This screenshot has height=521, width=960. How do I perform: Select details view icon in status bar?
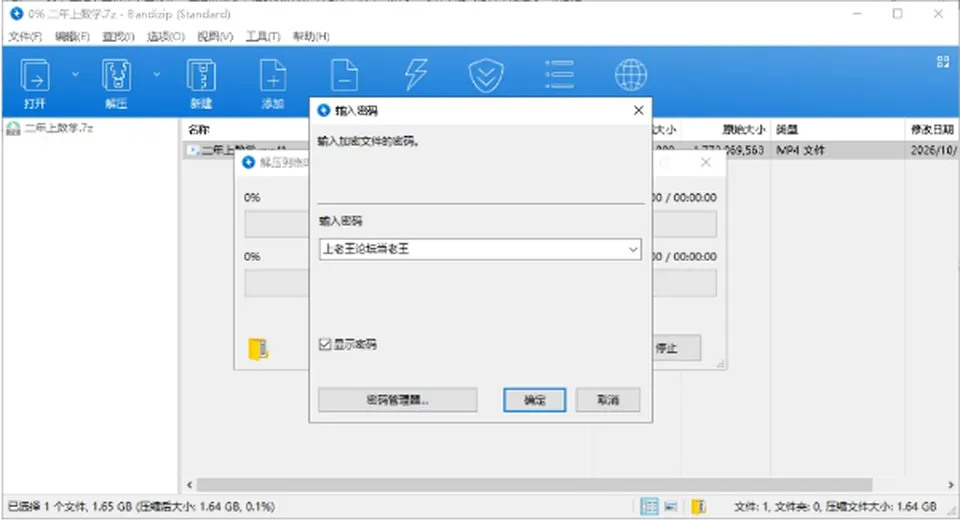point(649,506)
